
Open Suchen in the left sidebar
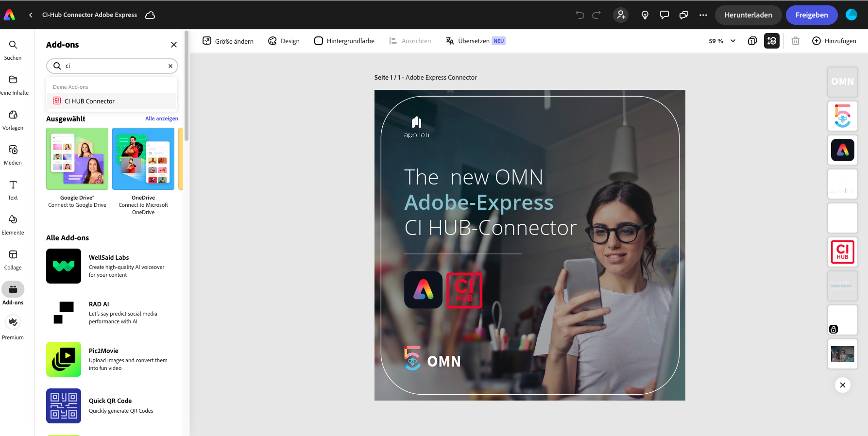(x=13, y=50)
